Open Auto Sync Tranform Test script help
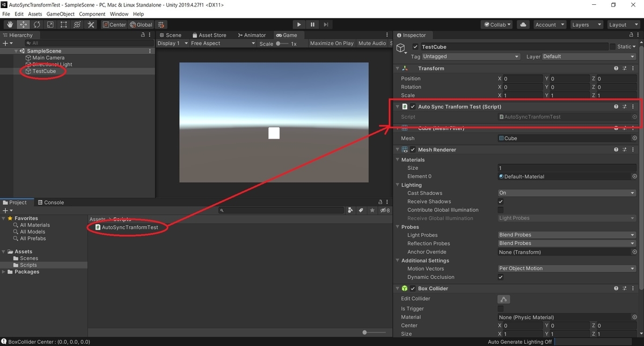Image resolution: width=644 pixels, height=346 pixels. point(616,106)
